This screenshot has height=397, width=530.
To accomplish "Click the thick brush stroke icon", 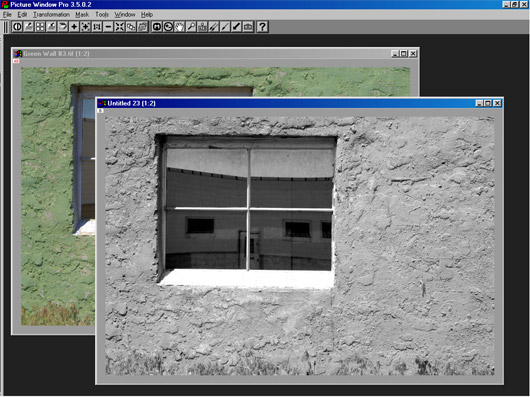I will pyautogui.click(x=237, y=27).
